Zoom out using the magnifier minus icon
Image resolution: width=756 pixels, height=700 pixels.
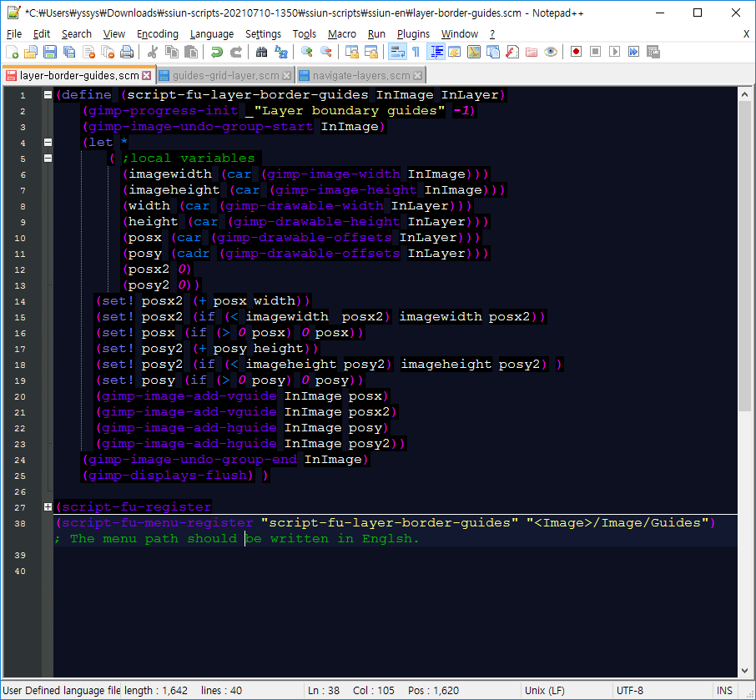[326, 52]
